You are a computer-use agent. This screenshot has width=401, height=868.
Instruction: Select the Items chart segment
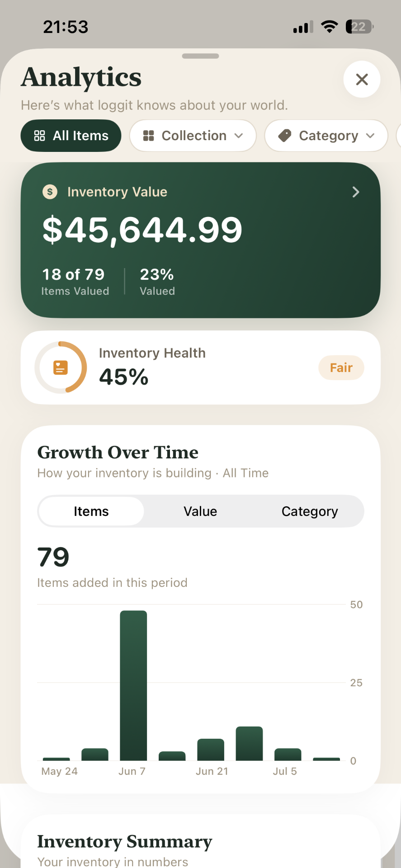coord(91,511)
